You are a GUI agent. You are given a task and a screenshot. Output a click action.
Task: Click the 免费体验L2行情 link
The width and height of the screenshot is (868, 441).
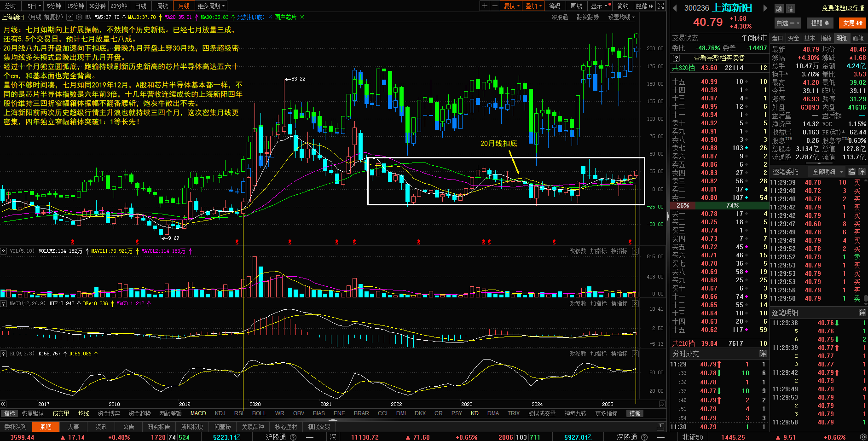tap(843, 8)
